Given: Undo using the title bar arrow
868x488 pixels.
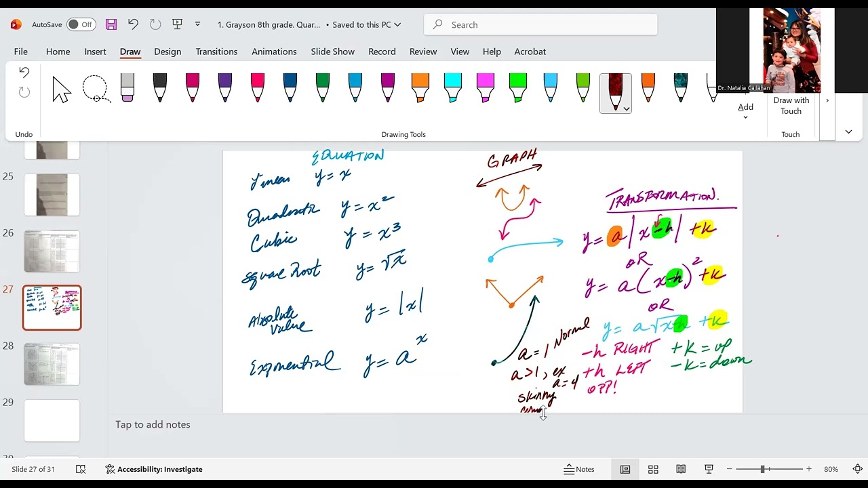Looking at the screenshot, I should pyautogui.click(x=133, y=24).
